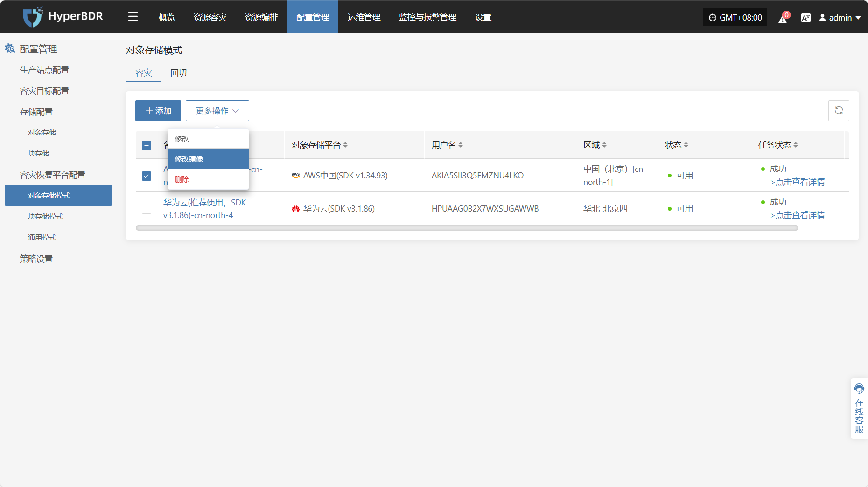Choose 删除 from the dropdown menu
Image resolution: width=868 pixels, height=487 pixels.
click(x=208, y=179)
